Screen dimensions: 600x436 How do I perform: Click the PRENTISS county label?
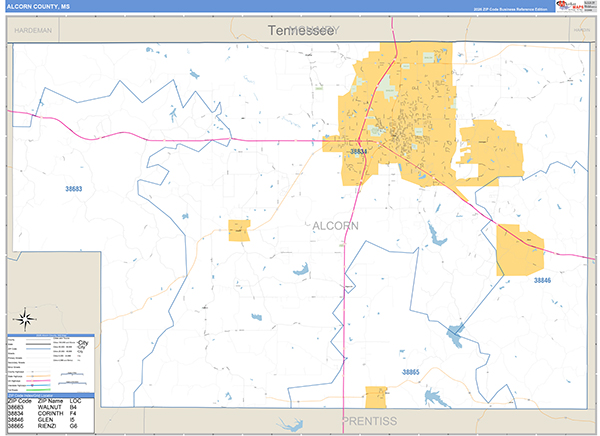370,421
